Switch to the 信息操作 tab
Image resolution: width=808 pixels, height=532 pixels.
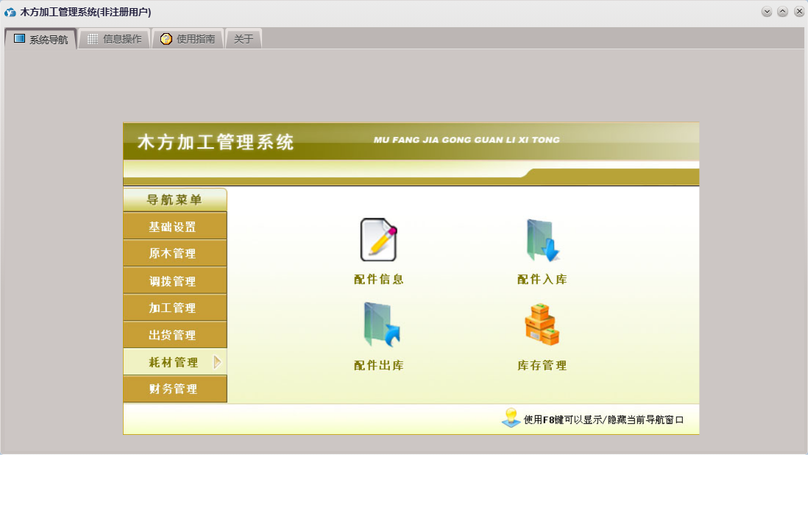click(114, 39)
